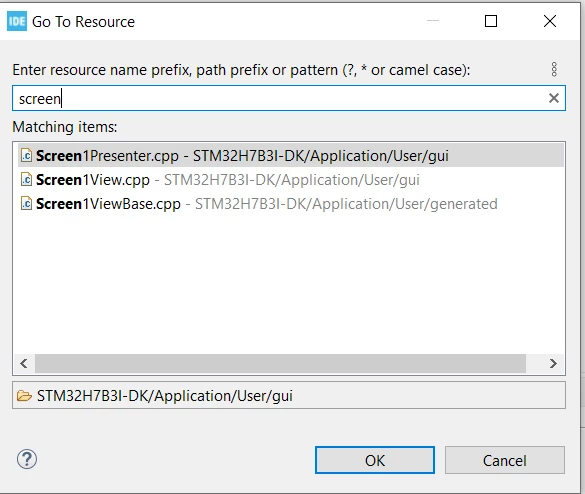The image size is (585, 494).
Task: Confirm selection with OK button
Action: click(x=375, y=460)
